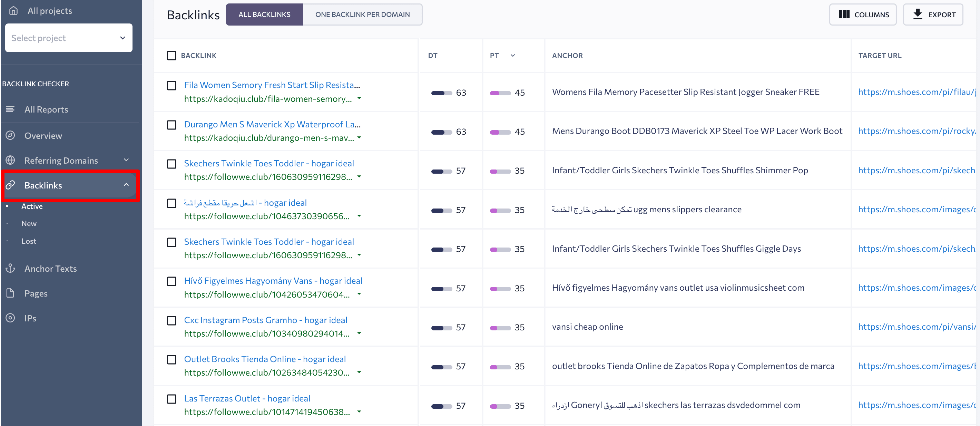Click the Referring Domains globe icon
The image size is (980, 426).
pos(11,160)
